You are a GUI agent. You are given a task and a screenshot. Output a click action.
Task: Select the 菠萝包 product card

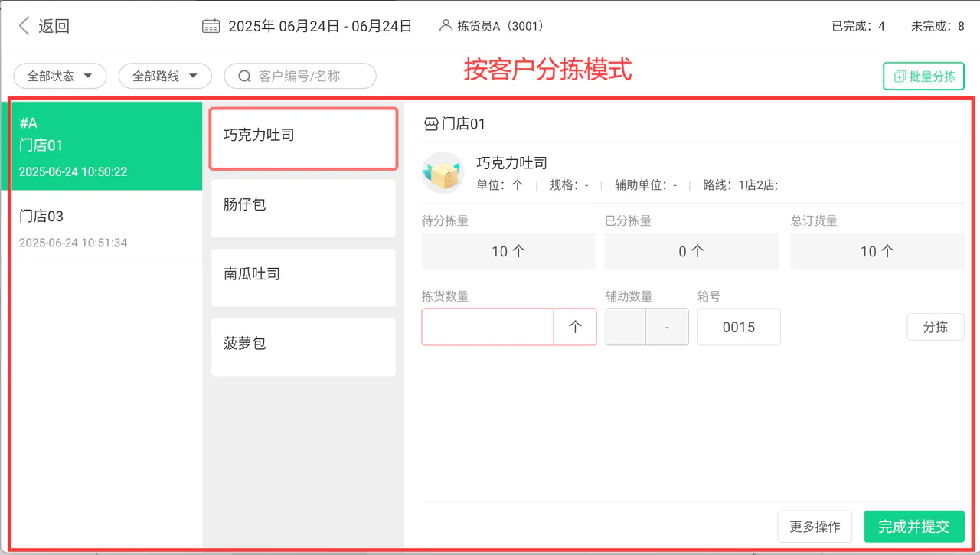point(303,348)
